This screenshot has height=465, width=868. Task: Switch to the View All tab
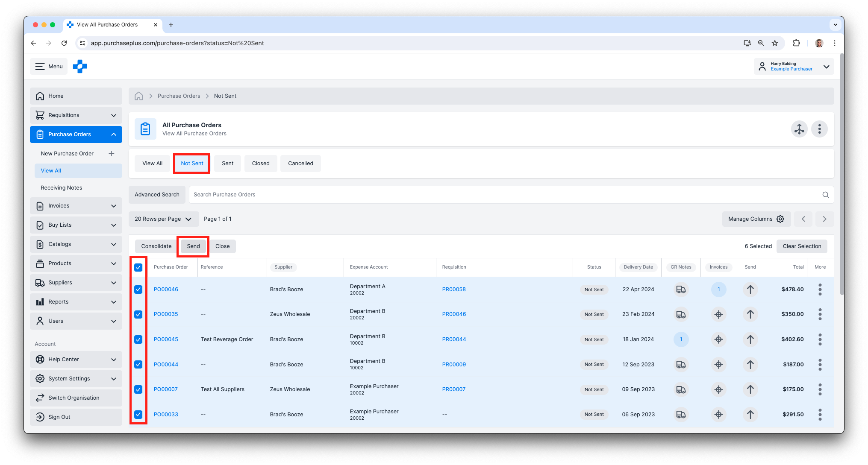pyautogui.click(x=152, y=164)
